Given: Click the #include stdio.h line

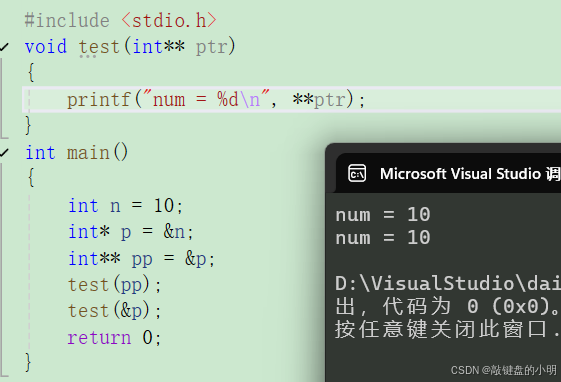Looking at the screenshot, I should (121, 20).
